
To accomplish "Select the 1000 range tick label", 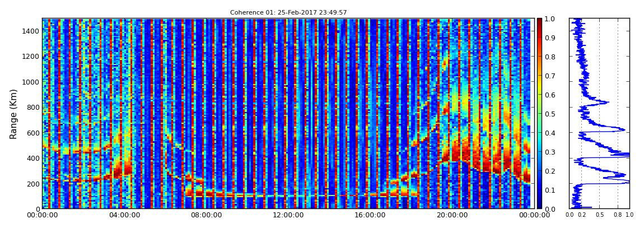I will [30, 82].
